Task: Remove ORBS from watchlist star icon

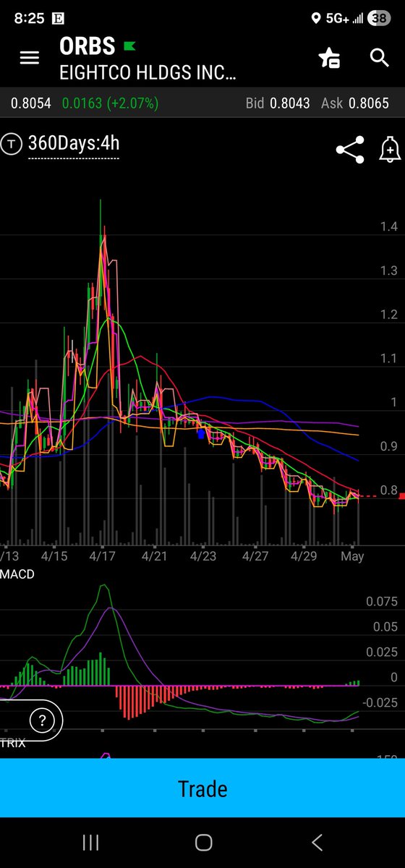Action: 330,58
